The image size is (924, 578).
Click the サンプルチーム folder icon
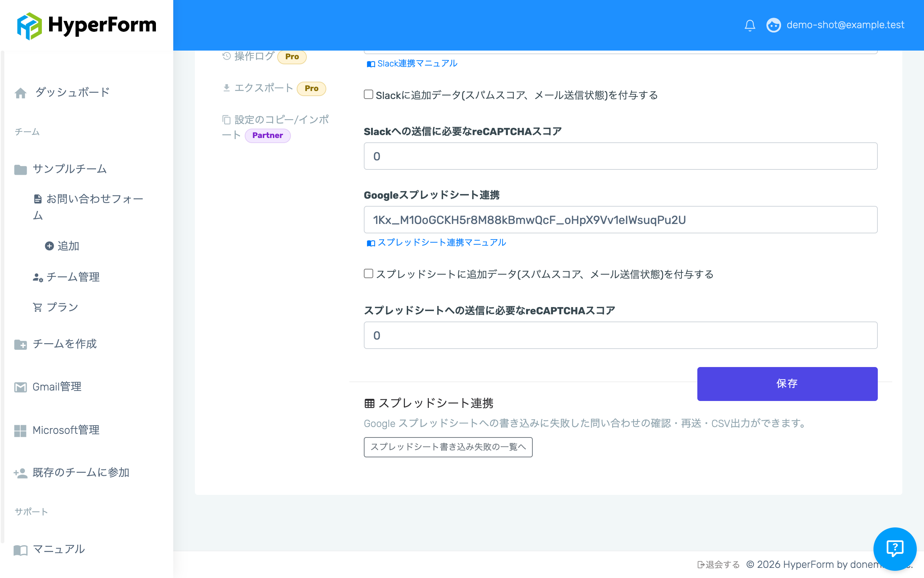21,169
